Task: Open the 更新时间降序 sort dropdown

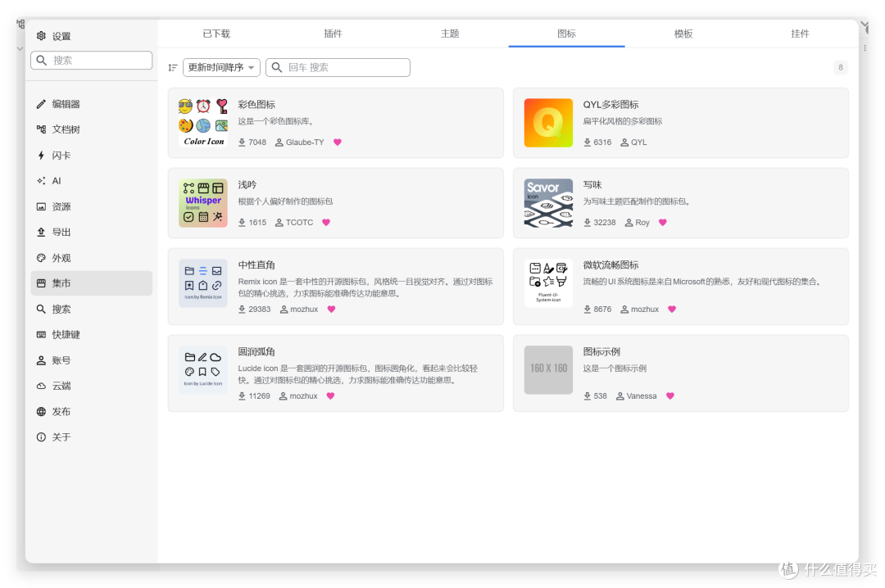Action: (221, 68)
